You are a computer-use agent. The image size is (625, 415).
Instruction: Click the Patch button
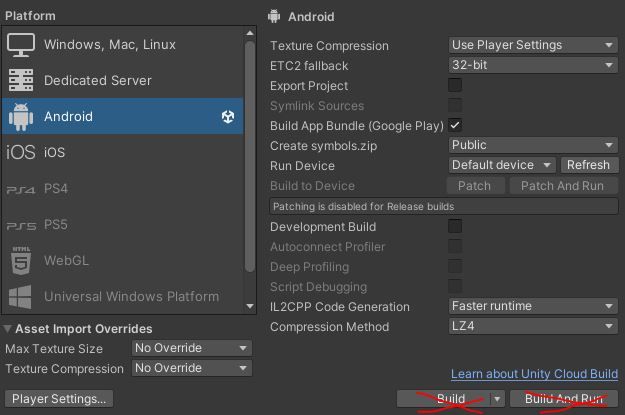475,186
